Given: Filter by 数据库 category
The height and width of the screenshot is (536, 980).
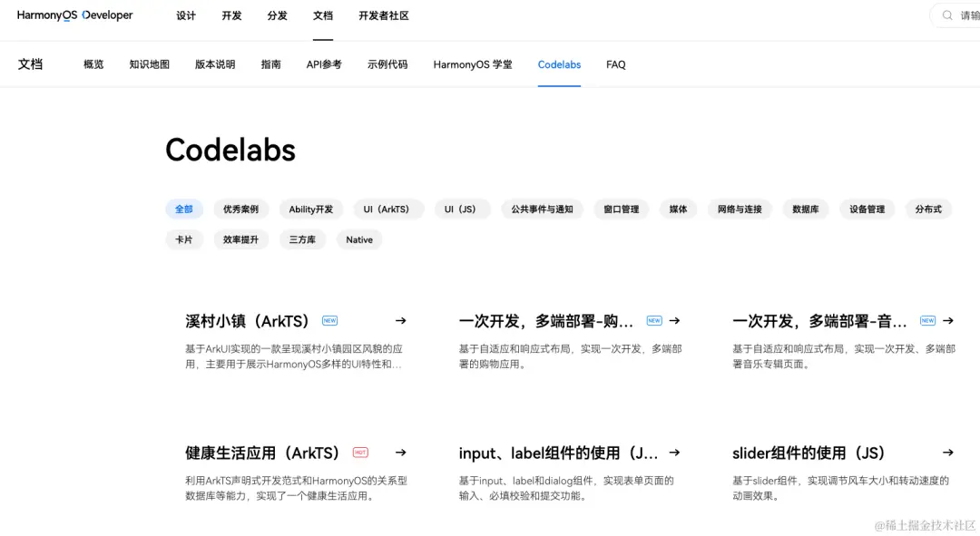Looking at the screenshot, I should click(806, 210).
